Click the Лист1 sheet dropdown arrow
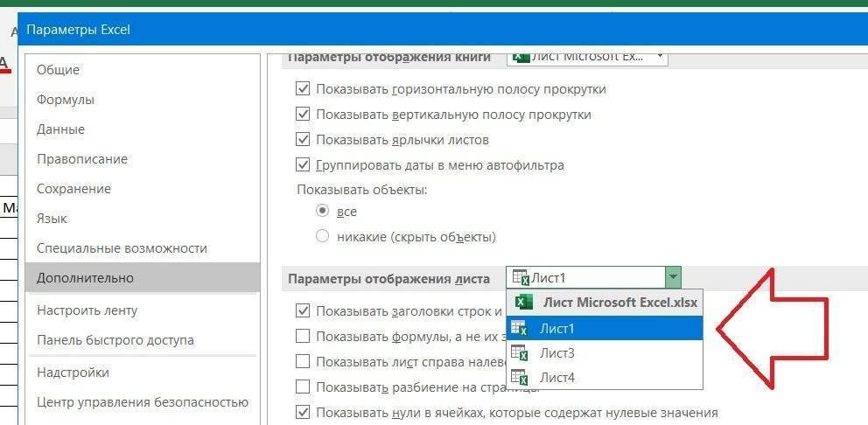 [673, 276]
